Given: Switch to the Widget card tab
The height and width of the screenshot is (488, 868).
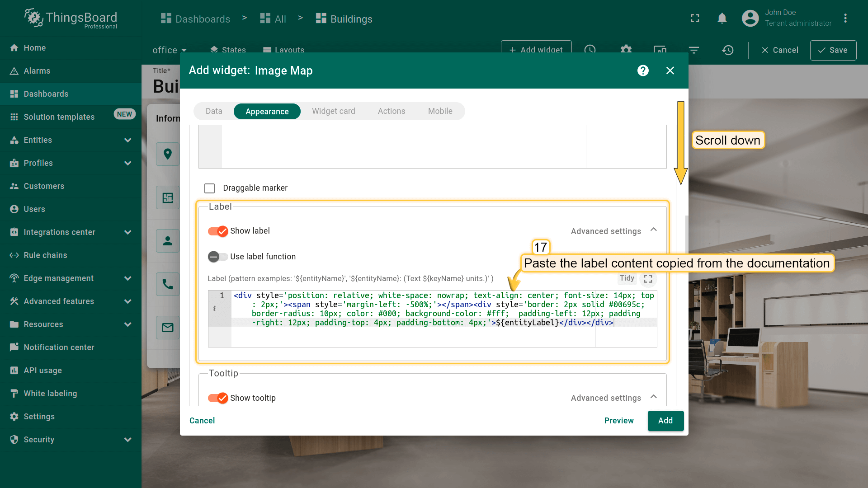Looking at the screenshot, I should (x=333, y=111).
